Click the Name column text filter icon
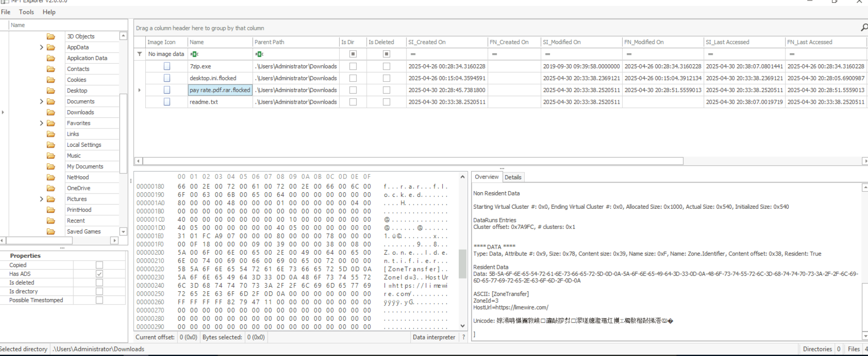The width and height of the screenshot is (868, 356). pos(194,54)
